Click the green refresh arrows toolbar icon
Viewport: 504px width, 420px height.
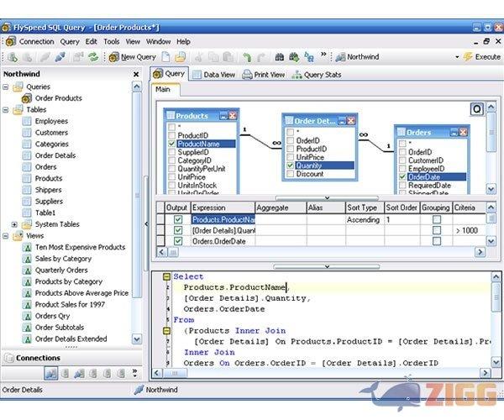tap(93, 57)
